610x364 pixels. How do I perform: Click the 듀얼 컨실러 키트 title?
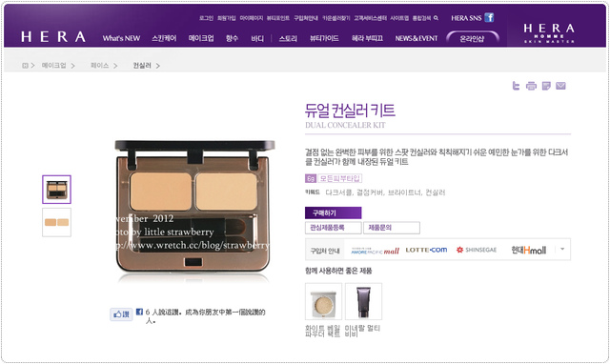click(x=350, y=111)
